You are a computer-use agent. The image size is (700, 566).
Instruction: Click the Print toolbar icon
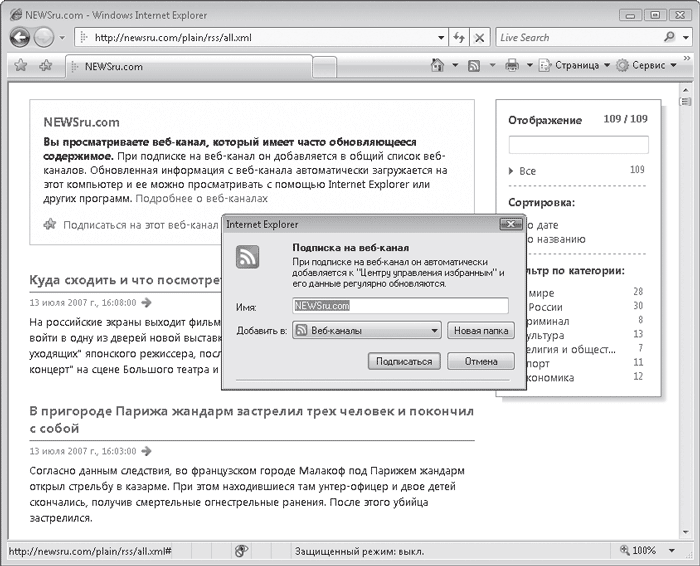pyautogui.click(x=512, y=66)
